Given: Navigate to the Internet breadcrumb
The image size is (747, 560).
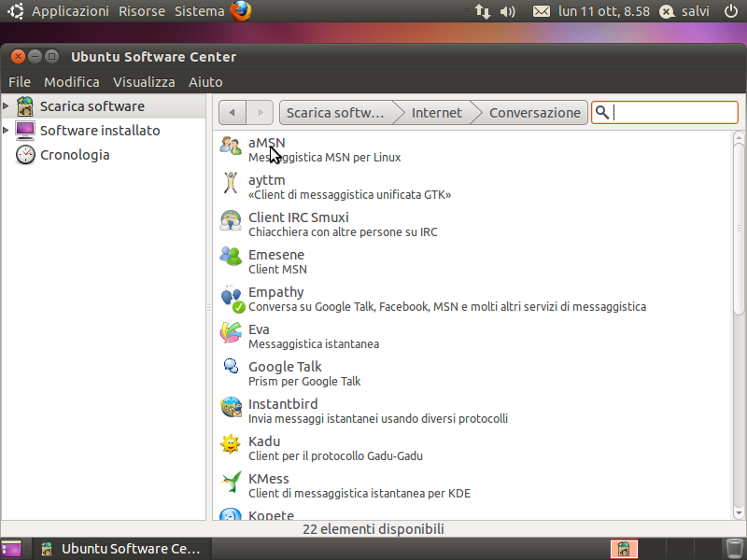Looking at the screenshot, I should (436, 112).
